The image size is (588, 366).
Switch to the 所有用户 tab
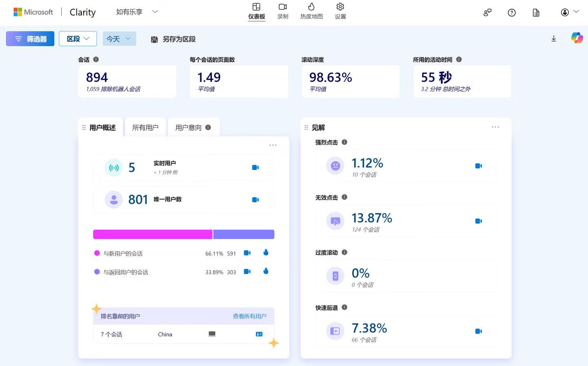(x=145, y=127)
